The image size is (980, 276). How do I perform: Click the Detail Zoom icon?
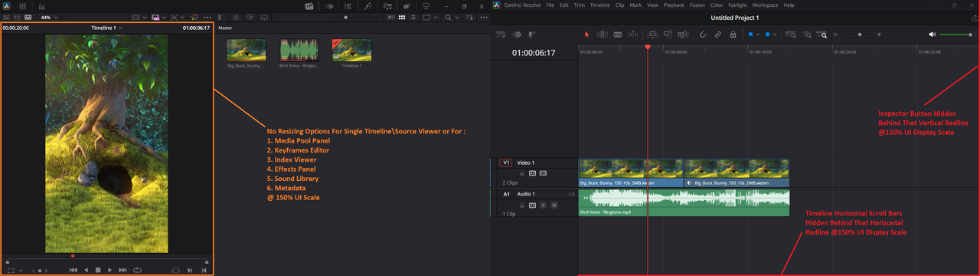(807, 34)
